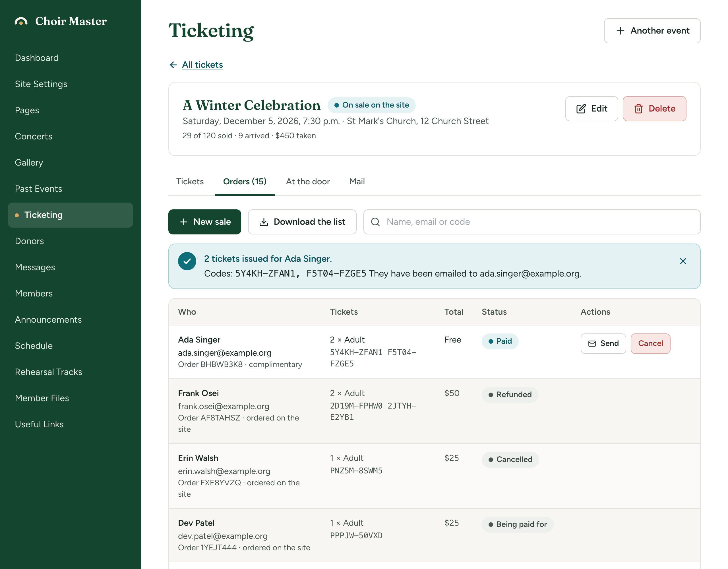Screen dimensions: 728x569
Task: Click the Frank Osei name
Action: coord(198,393)
